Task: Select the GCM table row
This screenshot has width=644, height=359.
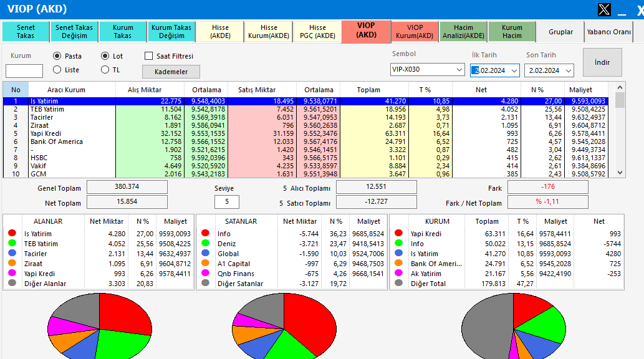Action: (x=305, y=174)
